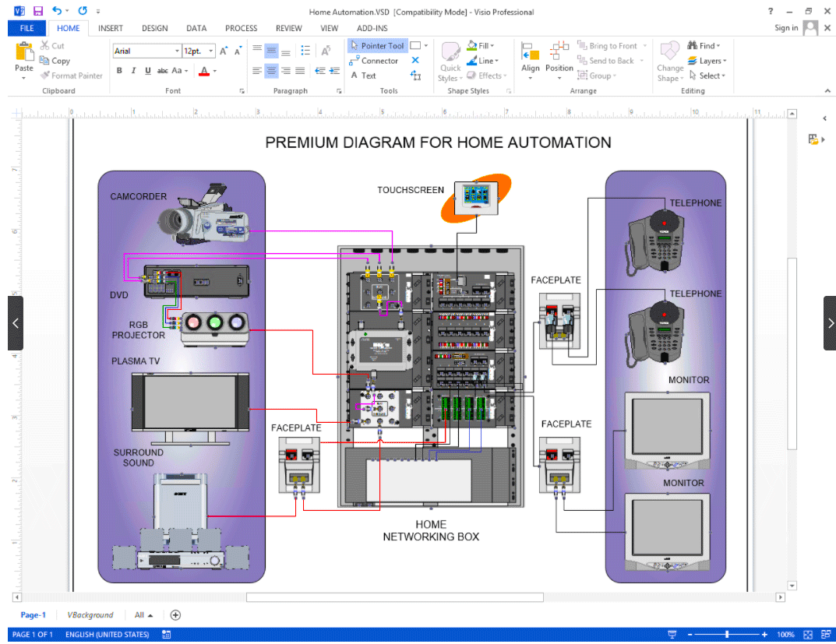Expand the Quick Styles gallery
836x644 pixels.
coord(451,60)
